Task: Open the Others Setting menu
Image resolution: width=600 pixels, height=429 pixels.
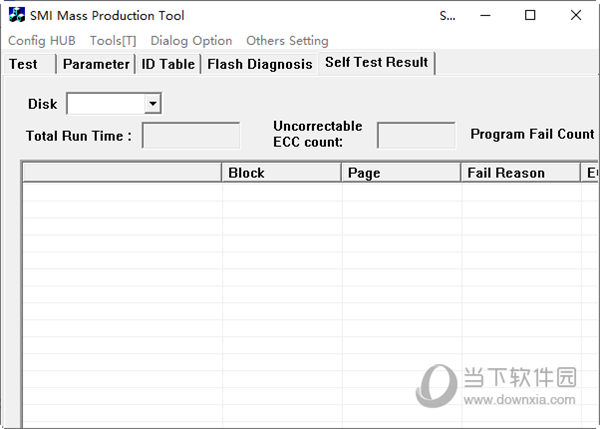Action: [287, 41]
